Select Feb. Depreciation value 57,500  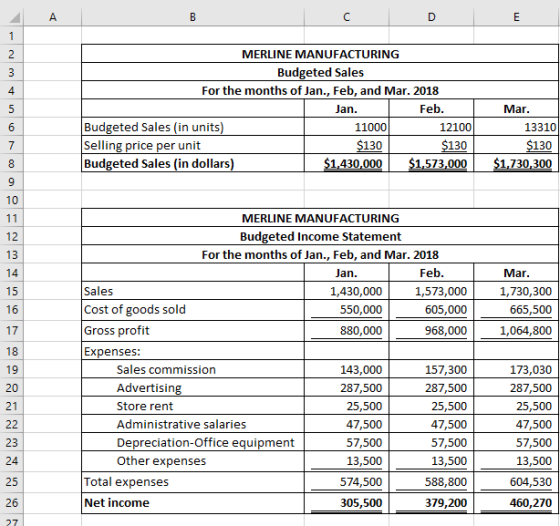pyautogui.click(x=431, y=442)
